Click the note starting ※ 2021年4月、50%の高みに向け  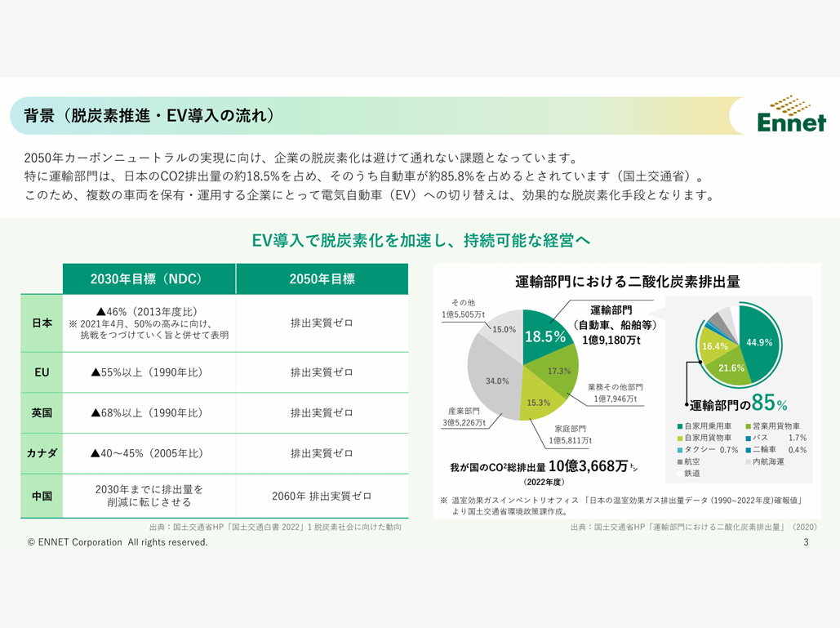click(149, 330)
